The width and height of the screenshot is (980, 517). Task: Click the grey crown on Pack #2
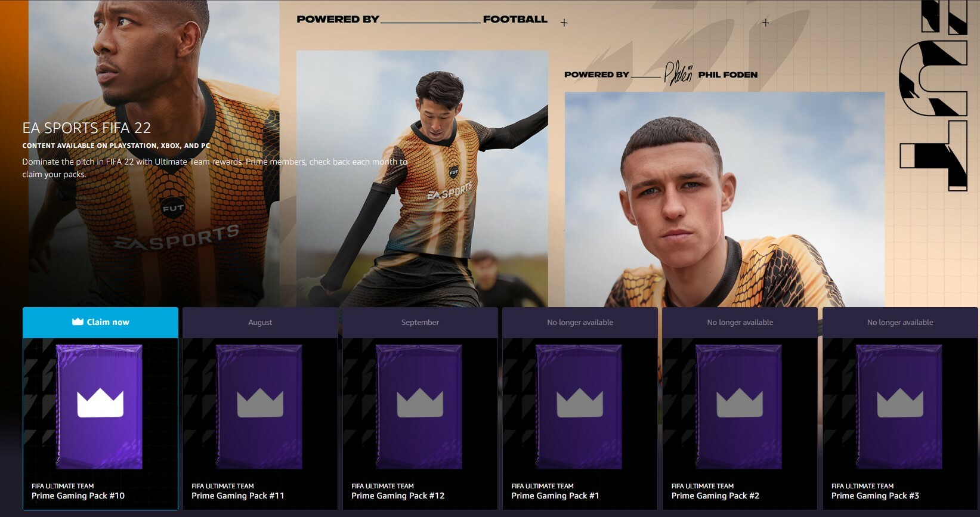point(740,403)
